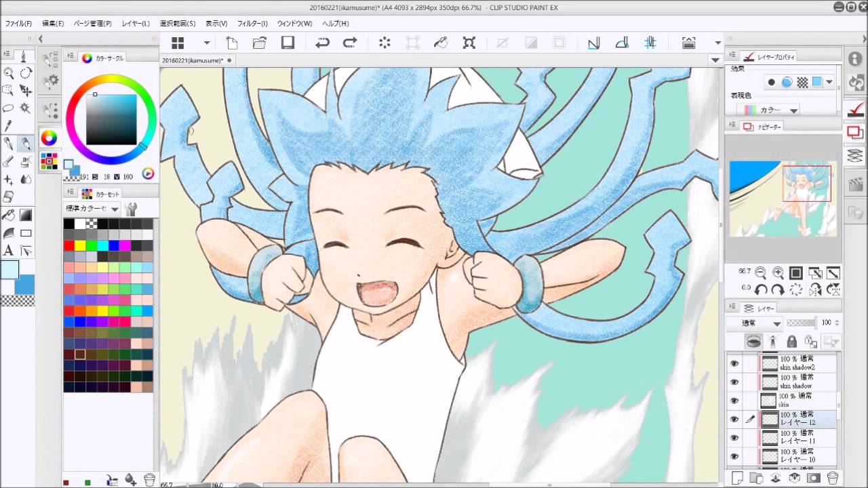Screen dimensions: 868x488
Task: Select the Rotate view tool
Action: [26, 73]
